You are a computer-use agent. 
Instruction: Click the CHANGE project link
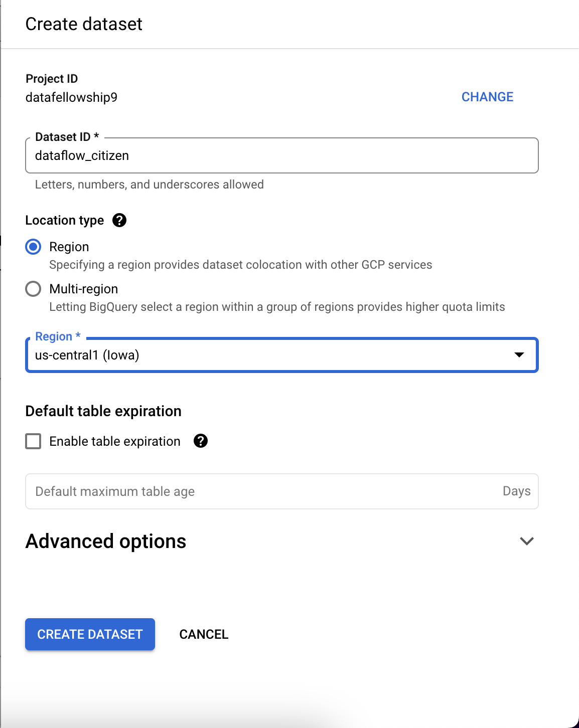487,97
